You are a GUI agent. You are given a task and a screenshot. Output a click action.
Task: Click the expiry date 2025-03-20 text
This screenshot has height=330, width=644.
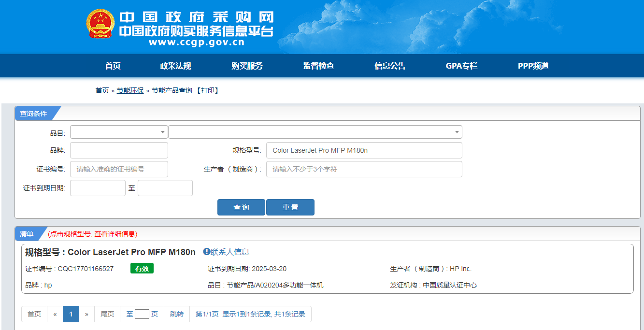269,269
